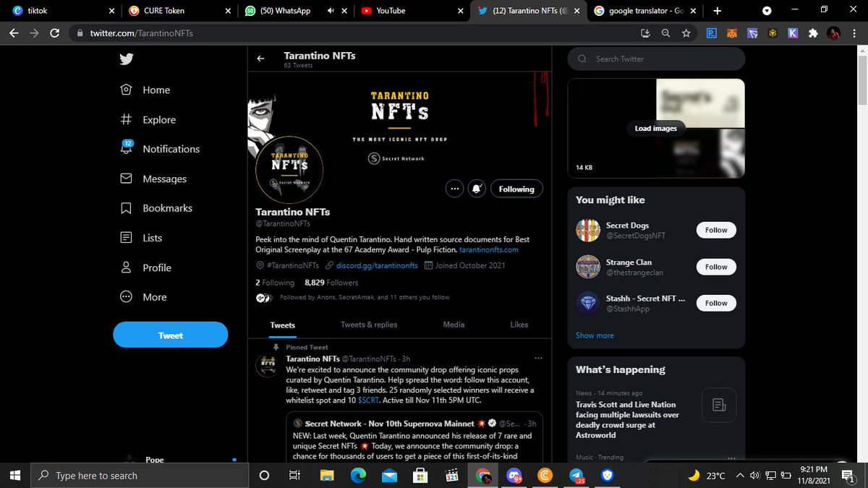Screen dimensions: 868x488
Task: Open a new browser tab
Action: coord(717,11)
